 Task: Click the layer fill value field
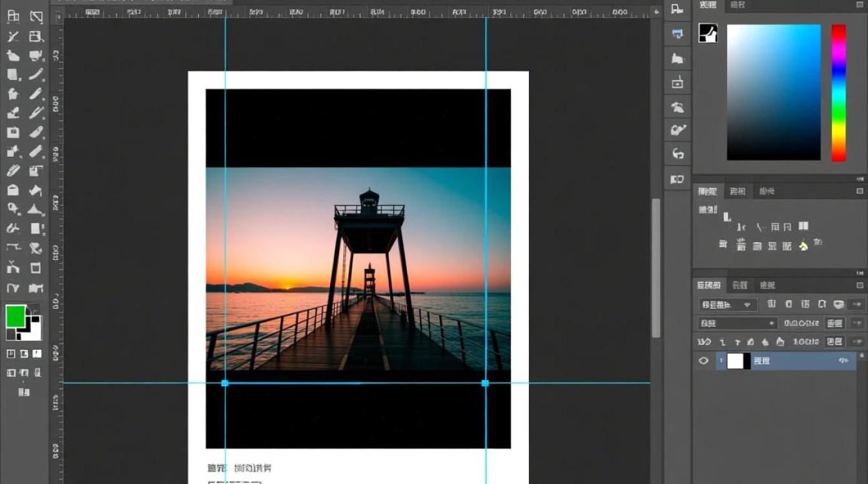click(x=835, y=342)
